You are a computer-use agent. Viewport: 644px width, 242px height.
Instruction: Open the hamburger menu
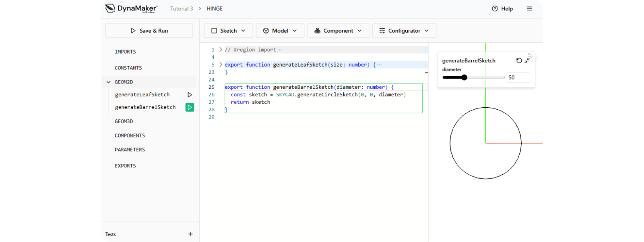pos(529,8)
